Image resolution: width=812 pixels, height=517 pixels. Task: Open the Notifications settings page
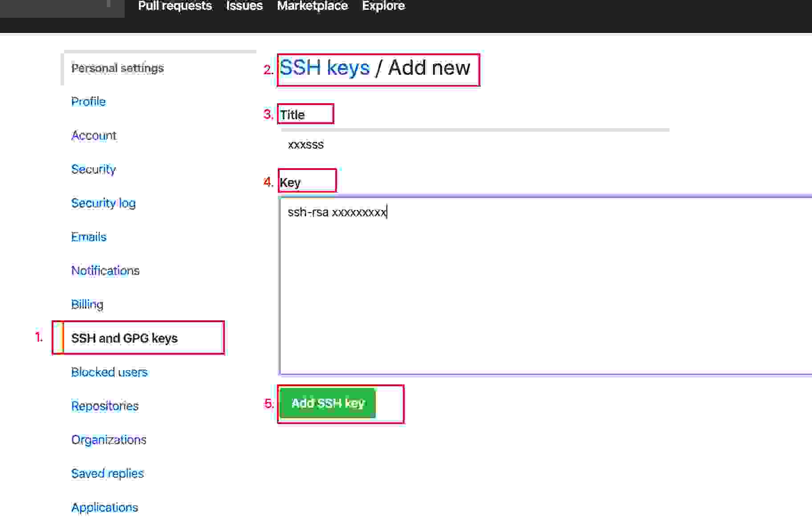click(105, 271)
